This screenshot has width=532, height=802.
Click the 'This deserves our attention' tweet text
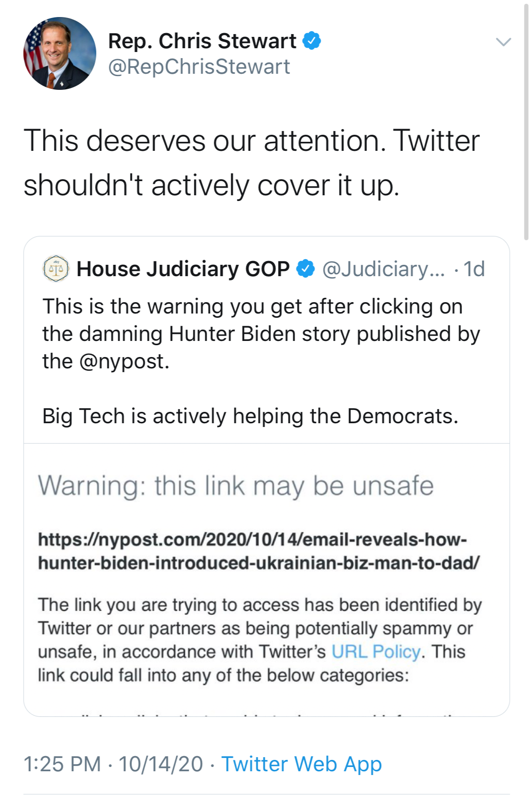(x=251, y=162)
